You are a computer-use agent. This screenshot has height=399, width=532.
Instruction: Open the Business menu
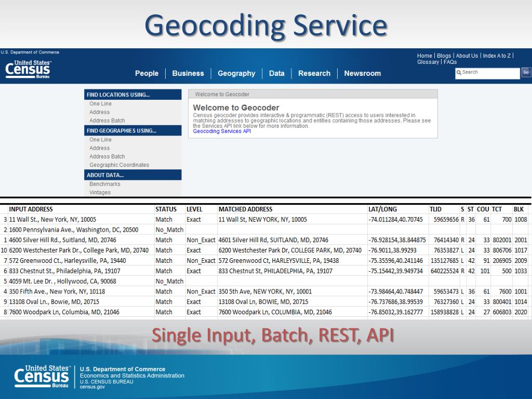[188, 73]
